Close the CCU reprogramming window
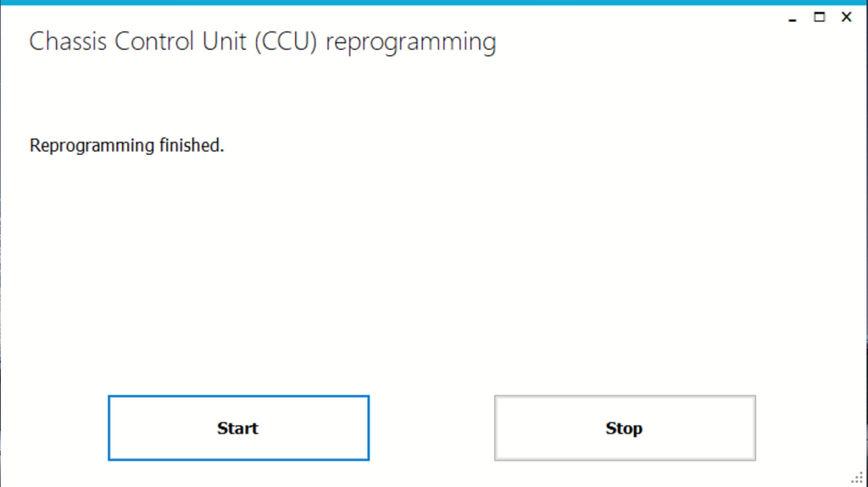The image size is (868, 487). [x=846, y=17]
